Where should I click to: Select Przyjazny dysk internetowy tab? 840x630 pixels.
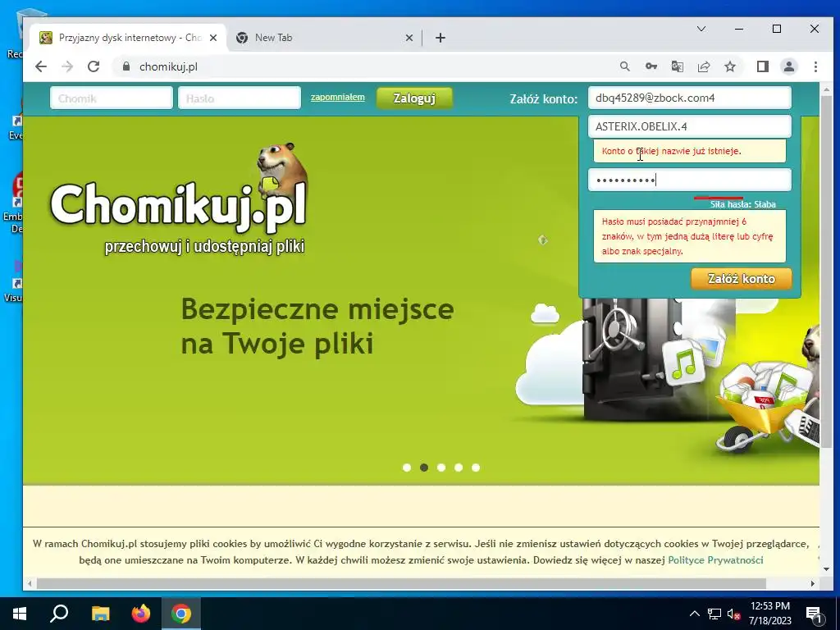129,38
